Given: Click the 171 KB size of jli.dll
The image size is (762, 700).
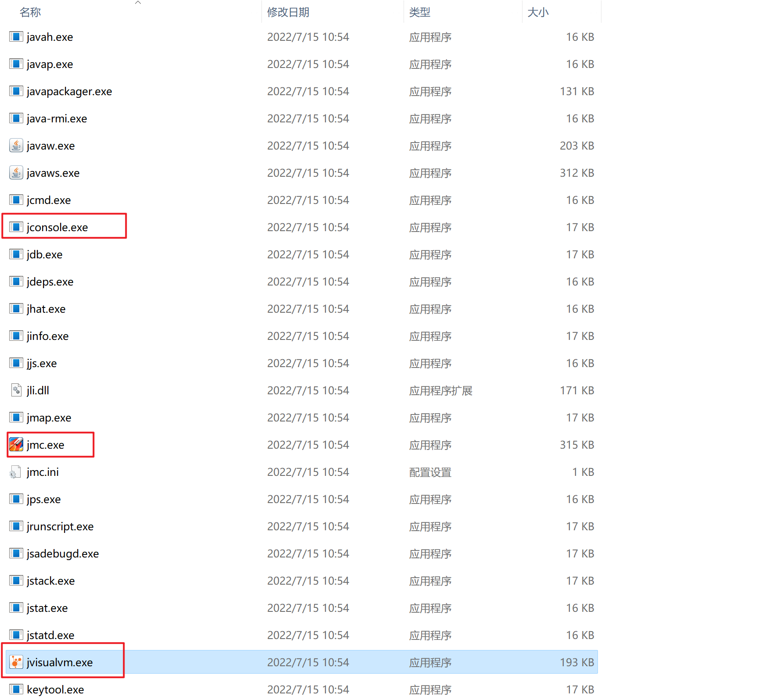Looking at the screenshot, I should 577,390.
